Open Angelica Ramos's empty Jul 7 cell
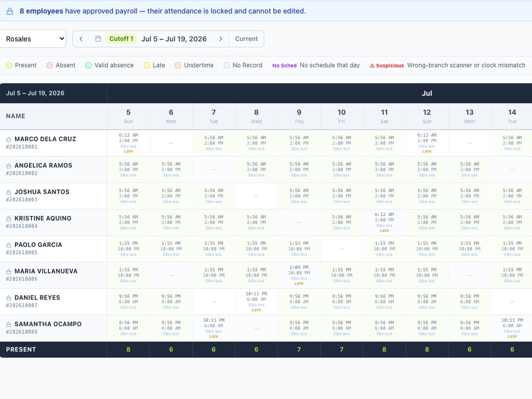Screen dimensions: 532x399 [214, 170]
